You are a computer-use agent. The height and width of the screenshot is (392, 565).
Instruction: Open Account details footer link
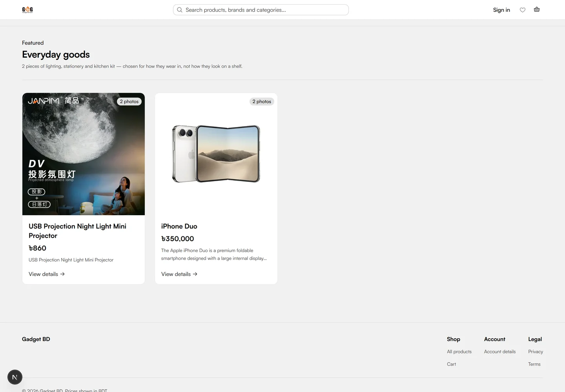click(500, 352)
